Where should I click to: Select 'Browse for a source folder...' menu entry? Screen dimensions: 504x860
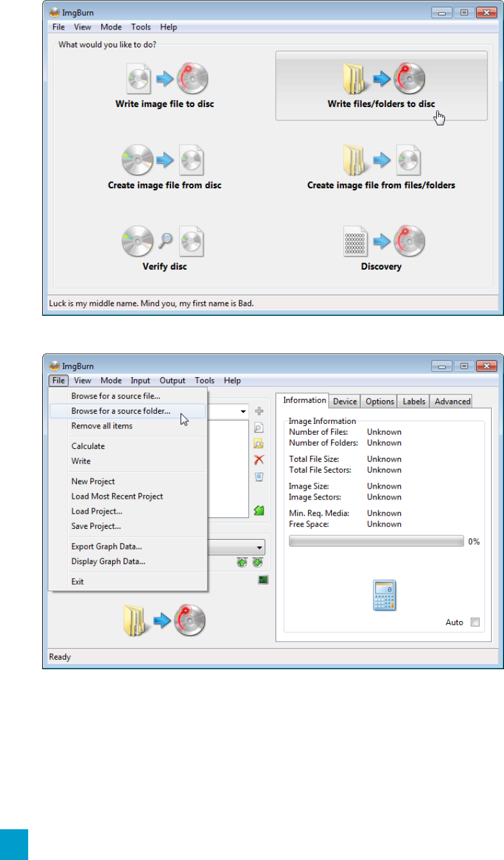(128, 411)
